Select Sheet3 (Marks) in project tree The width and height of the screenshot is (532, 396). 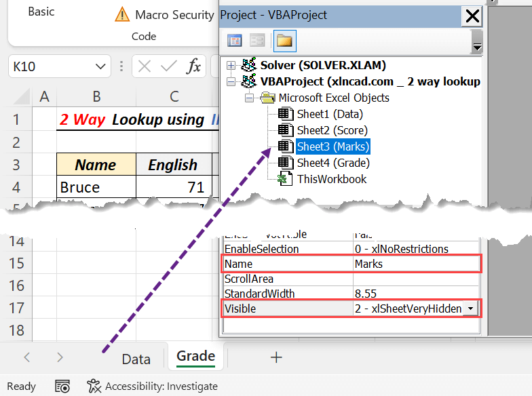pyautogui.click(x=332, y=146)
